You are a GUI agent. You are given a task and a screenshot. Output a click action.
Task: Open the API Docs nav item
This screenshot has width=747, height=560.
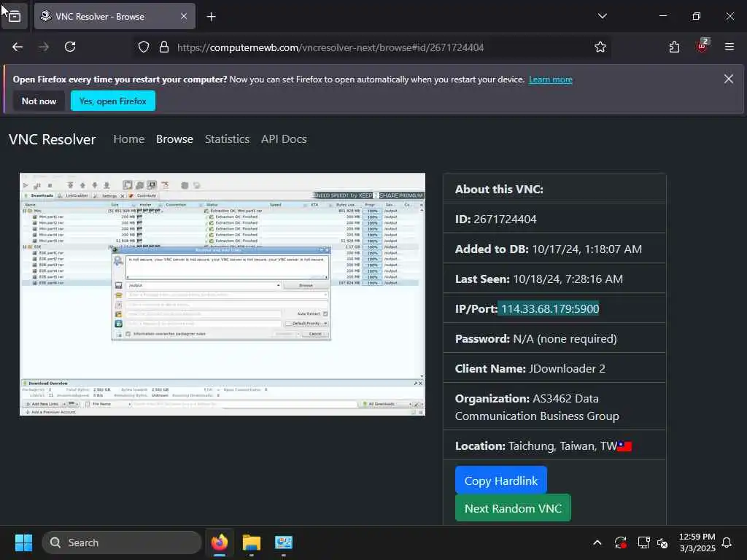284,139
